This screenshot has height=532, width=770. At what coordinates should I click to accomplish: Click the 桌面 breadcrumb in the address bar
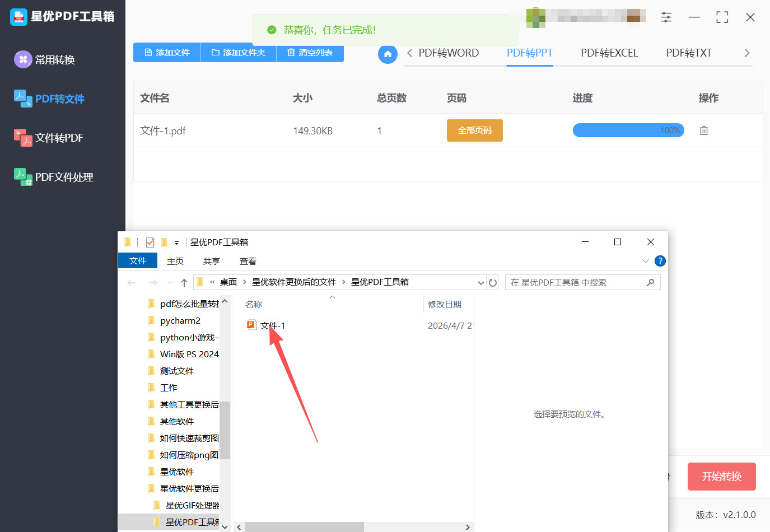pos(228,282)
